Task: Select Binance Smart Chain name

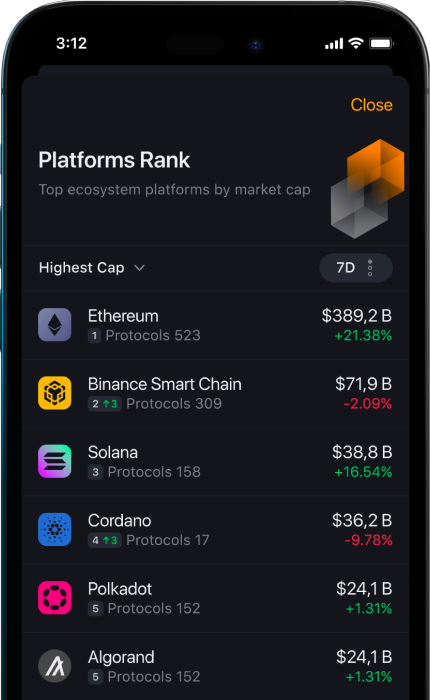Action: point(165,384)
